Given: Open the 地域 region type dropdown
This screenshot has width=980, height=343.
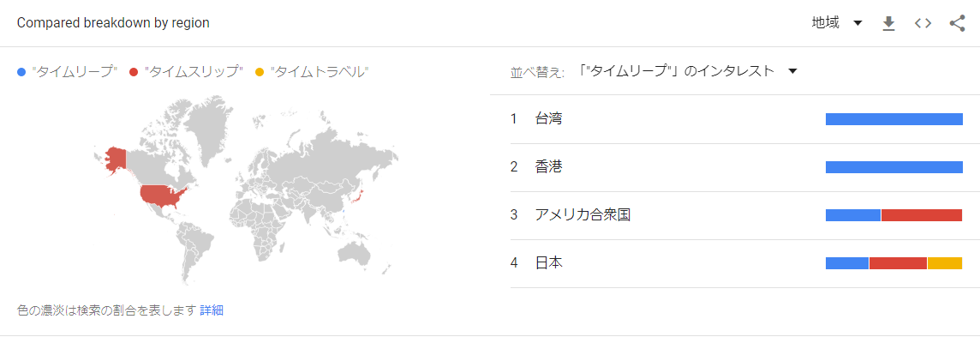Looking at the screenshot, I should (837, 23).
